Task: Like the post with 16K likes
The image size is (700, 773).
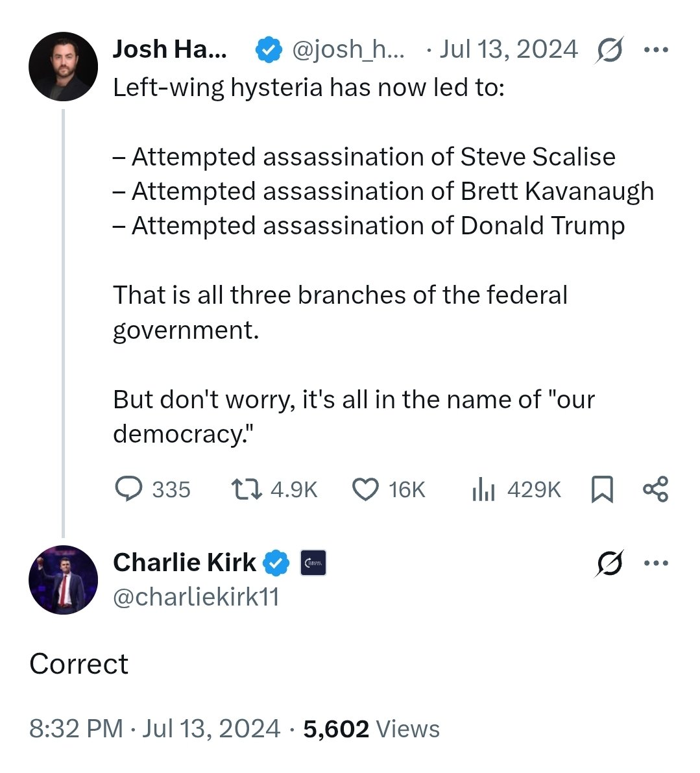Action: pos(365,489)
